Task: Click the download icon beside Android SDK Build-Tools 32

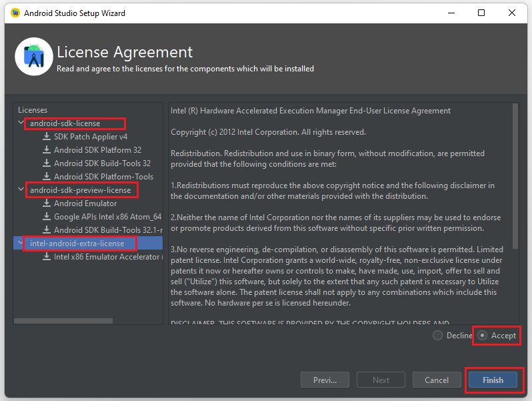Action: [47, 163]
